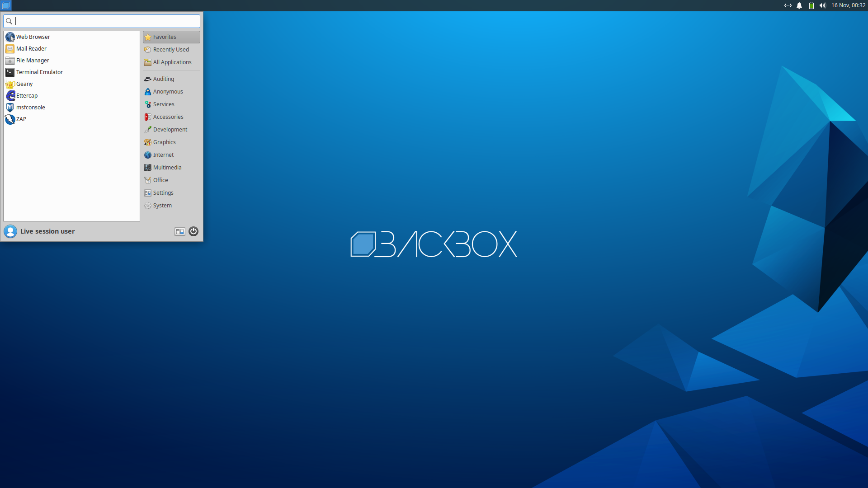Viewport: 868px width, 488px height.
Task: Launch msfconsole
Action: pos(31,107)
